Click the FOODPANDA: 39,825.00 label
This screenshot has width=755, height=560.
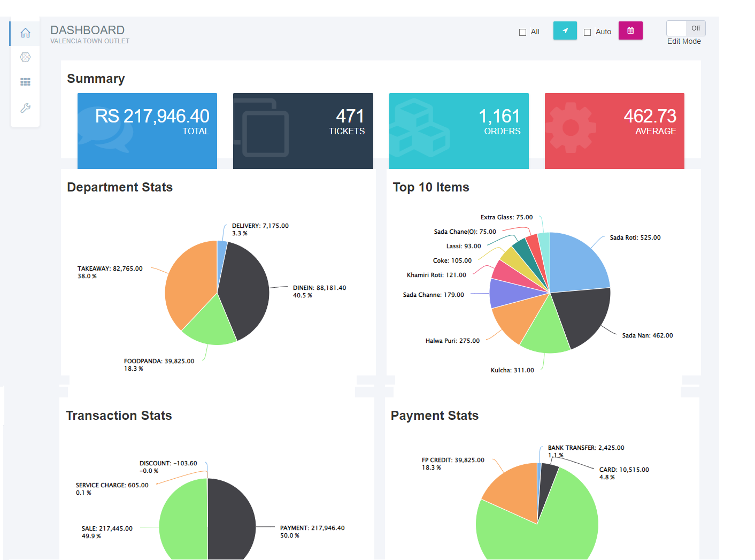[x=159, y=361]
